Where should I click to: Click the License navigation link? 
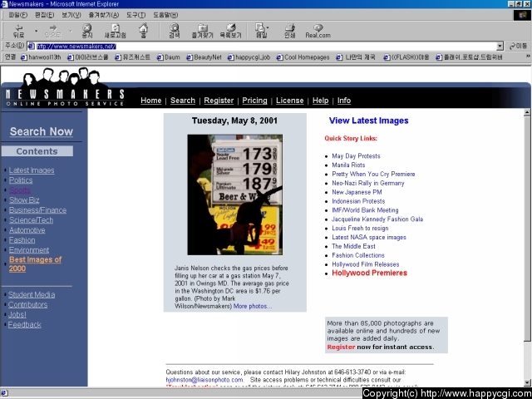290,101
